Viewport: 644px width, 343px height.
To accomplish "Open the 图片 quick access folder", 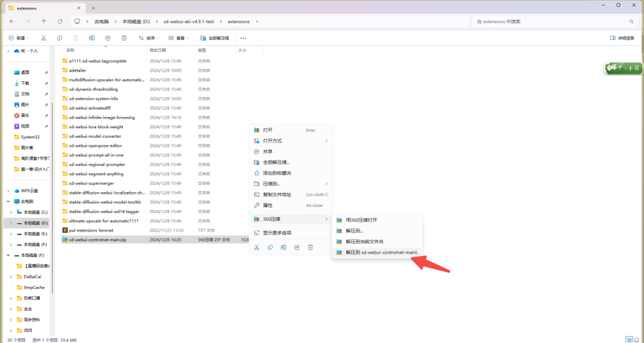I will click(x=25, y=105).
